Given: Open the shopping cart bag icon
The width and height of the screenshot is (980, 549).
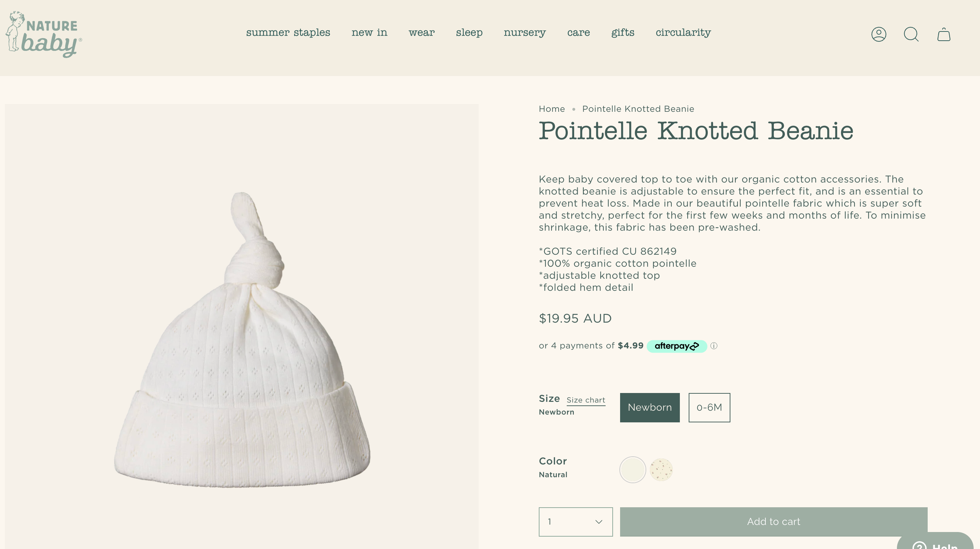Looking at the screenshot, I should tap(944, 35).
